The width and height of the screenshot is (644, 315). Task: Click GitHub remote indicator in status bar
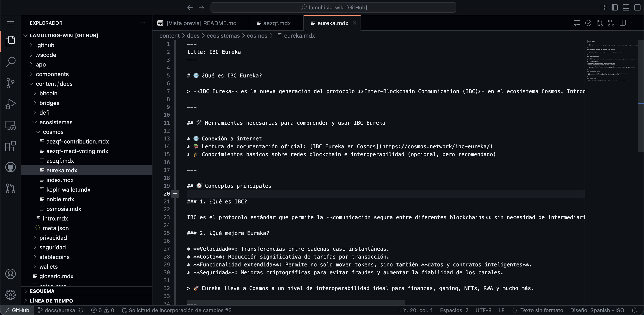[x=17, y=310]
